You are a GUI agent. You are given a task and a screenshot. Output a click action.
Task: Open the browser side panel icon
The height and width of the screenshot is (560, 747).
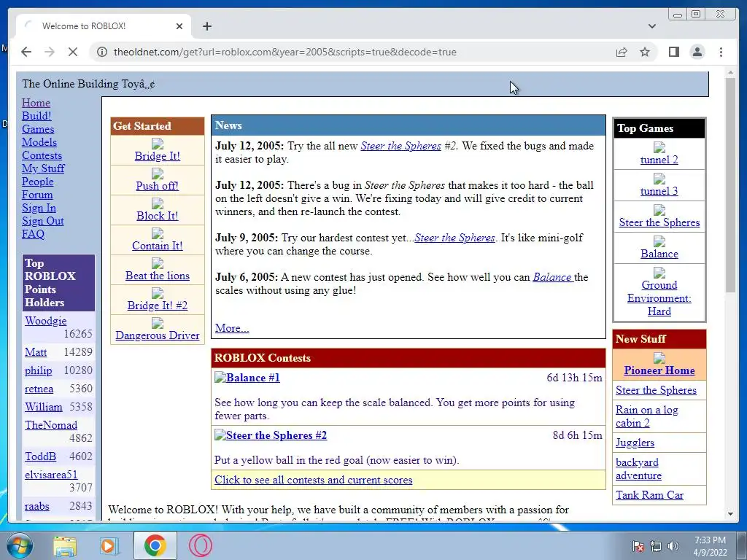673,52
